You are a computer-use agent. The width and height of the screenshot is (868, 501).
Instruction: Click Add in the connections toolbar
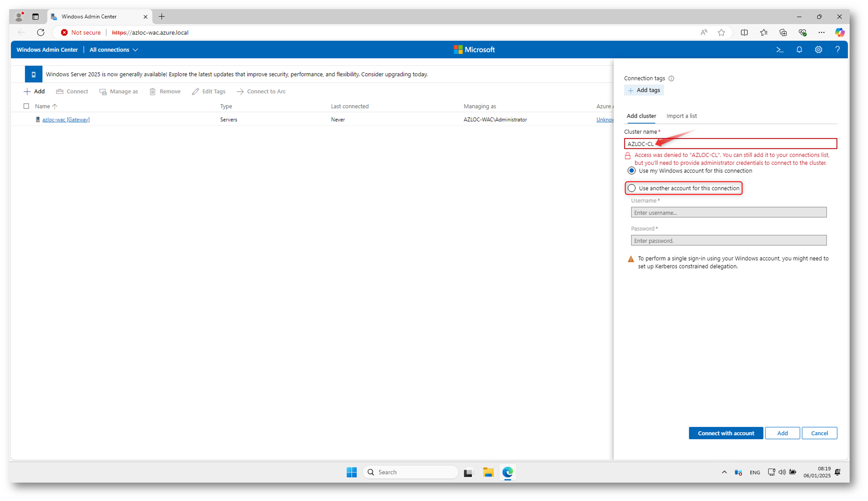[x=34, y=92]
